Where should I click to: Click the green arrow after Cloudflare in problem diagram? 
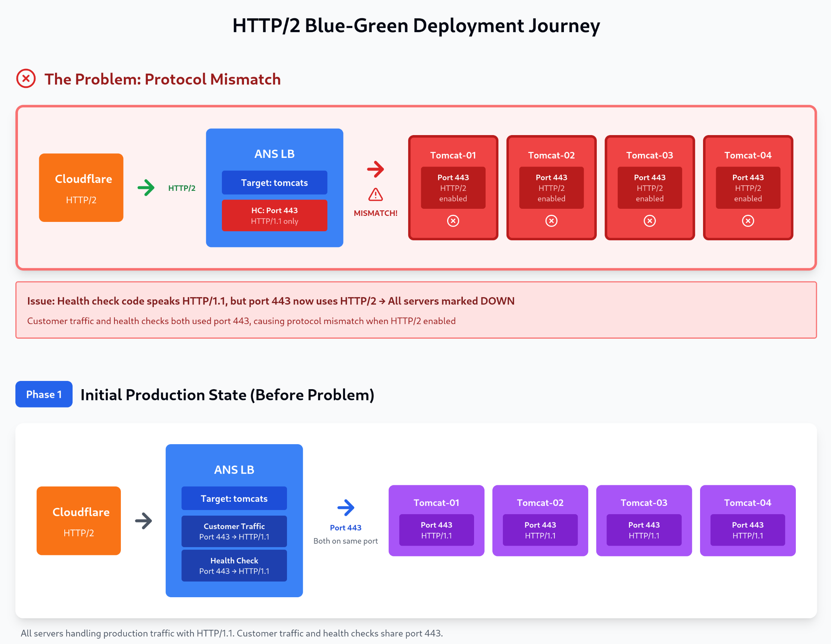146,187
